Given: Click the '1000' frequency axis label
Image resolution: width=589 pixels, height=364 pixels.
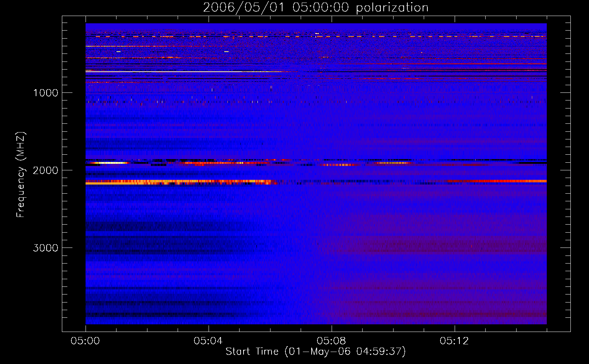Looking at the screenshot, I should click(x=46, y=93).
